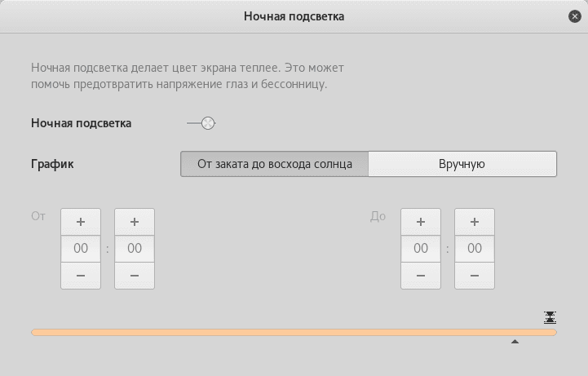Click the orange night light timeline bar

294,333
